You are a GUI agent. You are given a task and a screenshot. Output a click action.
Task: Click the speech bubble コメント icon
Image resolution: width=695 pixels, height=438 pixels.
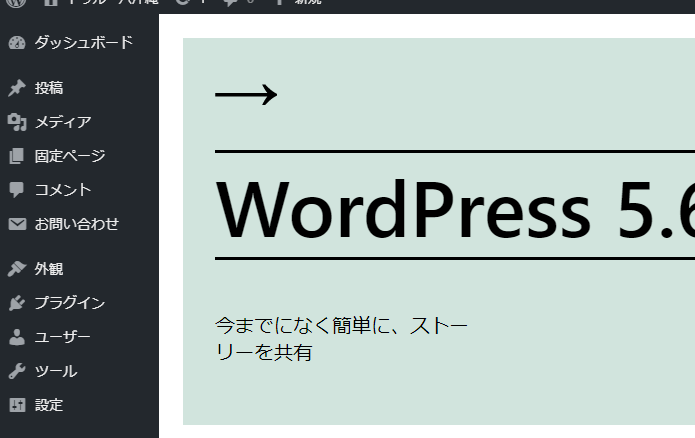coord(17,190)
